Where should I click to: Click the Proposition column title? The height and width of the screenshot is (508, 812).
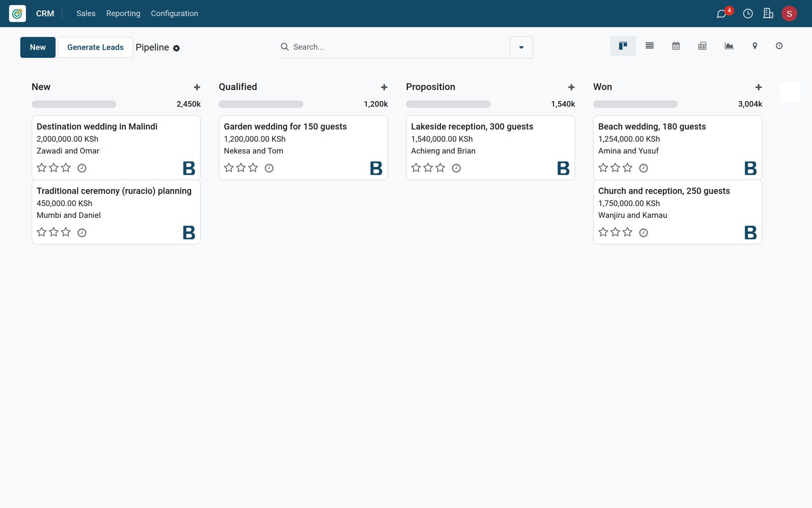(430, 87)
